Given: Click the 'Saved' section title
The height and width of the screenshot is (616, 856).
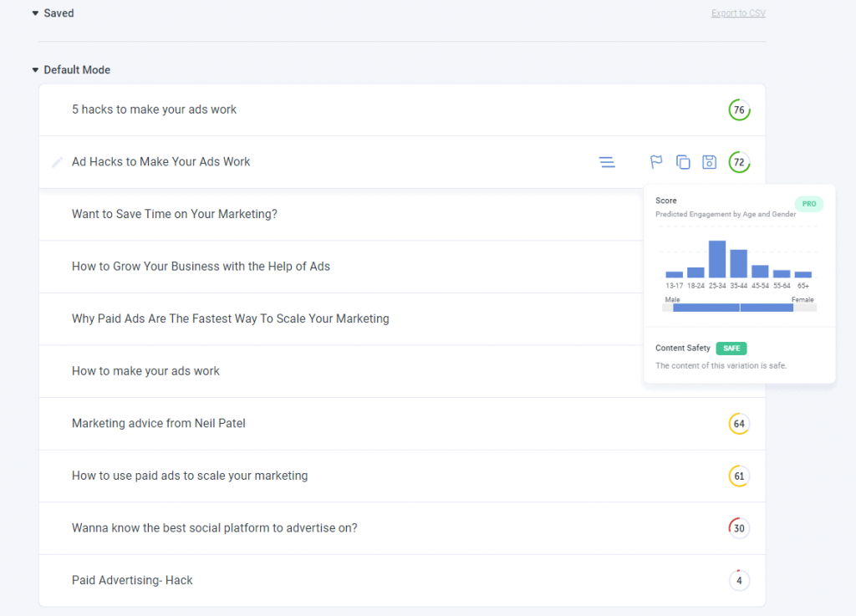Looking at the screenshot, I should [x=59, y=13].
